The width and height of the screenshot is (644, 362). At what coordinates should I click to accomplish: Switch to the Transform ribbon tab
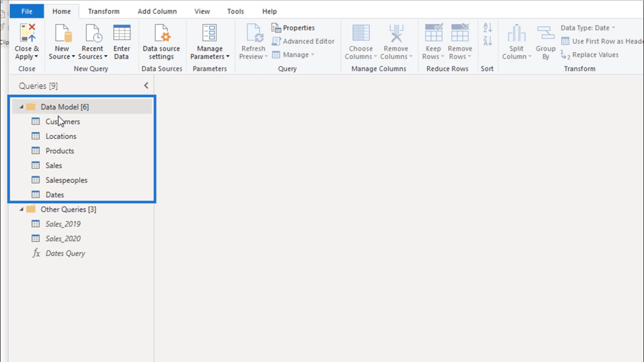[104, 11]
